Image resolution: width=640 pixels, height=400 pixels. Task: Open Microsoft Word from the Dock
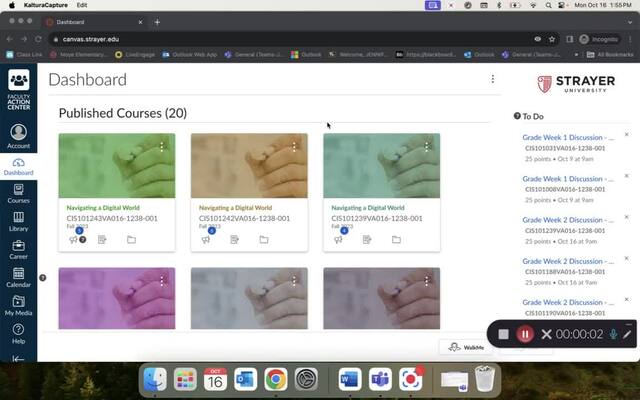coord(350,379)
